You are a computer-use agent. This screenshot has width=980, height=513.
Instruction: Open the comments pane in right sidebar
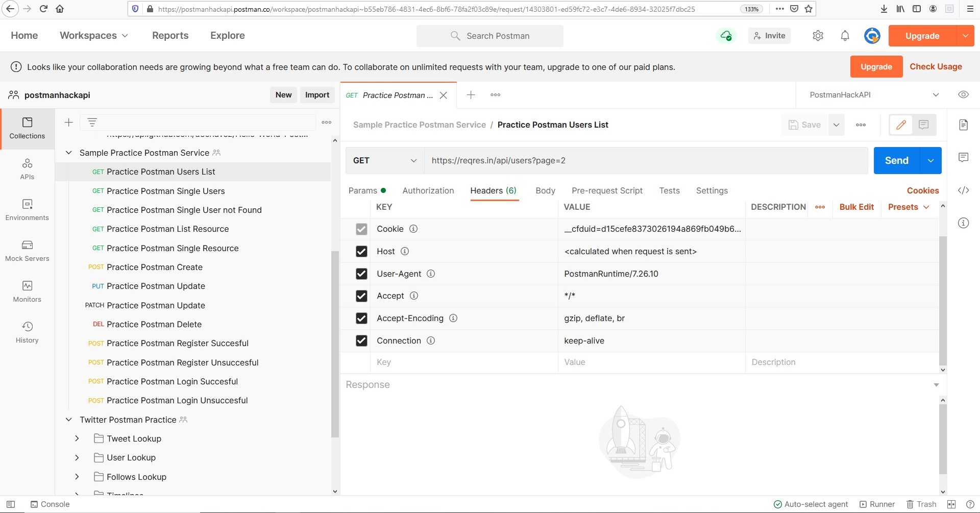(x=963, y=158)
